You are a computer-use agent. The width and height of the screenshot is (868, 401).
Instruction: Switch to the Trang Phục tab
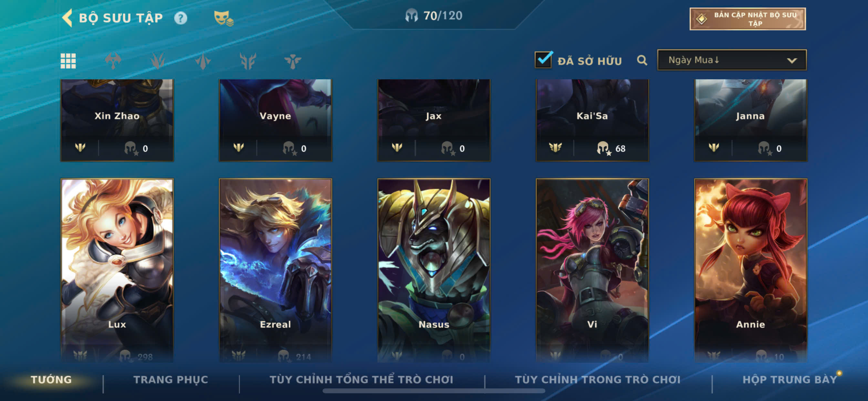[x=171, y=380]
